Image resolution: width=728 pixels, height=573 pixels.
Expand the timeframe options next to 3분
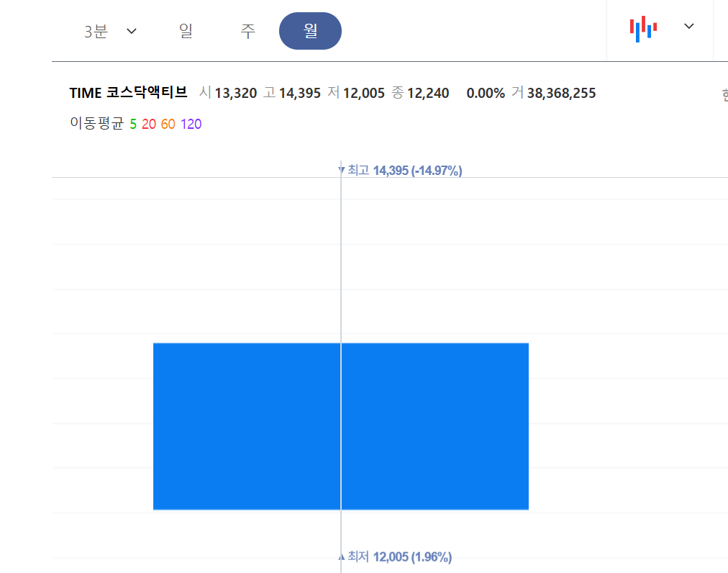pos(130,31)
